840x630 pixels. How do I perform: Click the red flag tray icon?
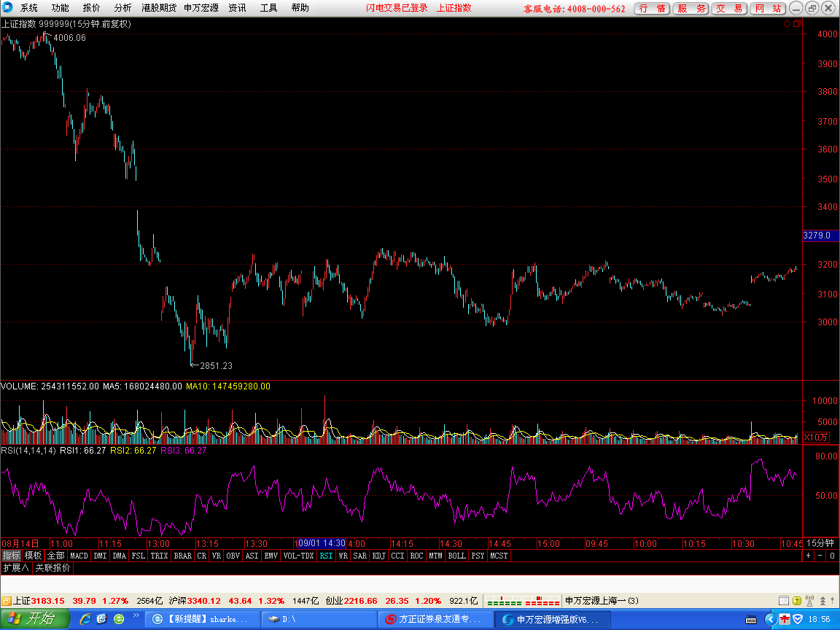[x=785, y=619]
